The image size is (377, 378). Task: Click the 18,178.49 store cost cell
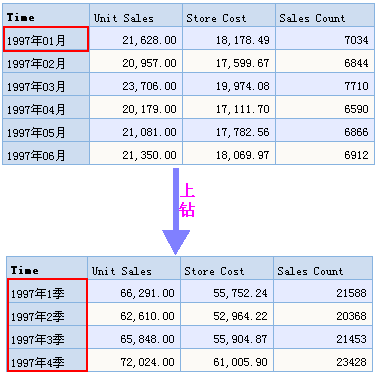pos(229,39)
